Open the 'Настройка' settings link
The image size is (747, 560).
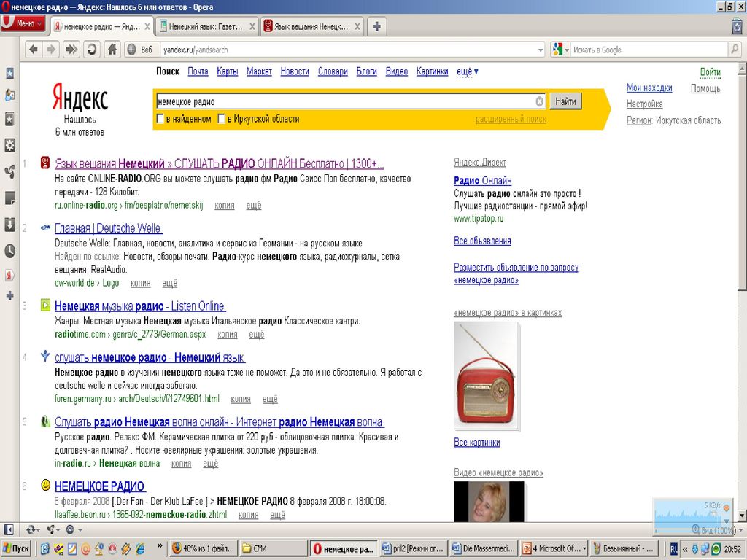645,104
